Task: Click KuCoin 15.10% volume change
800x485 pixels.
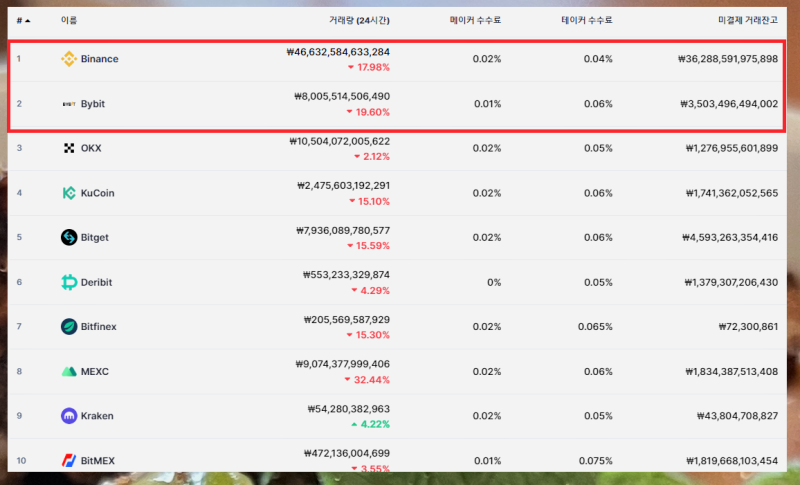Action: tap(369, 201)
